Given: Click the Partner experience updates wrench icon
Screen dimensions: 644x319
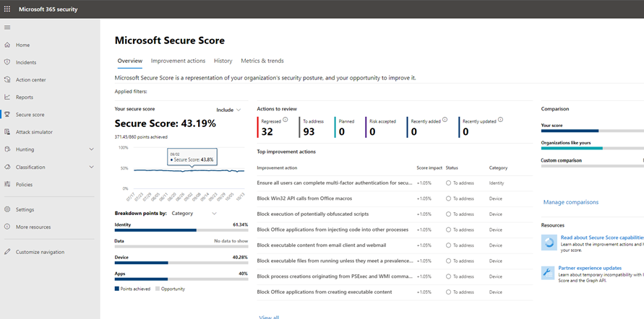Looking at the screenshot, I should [549, 273].
